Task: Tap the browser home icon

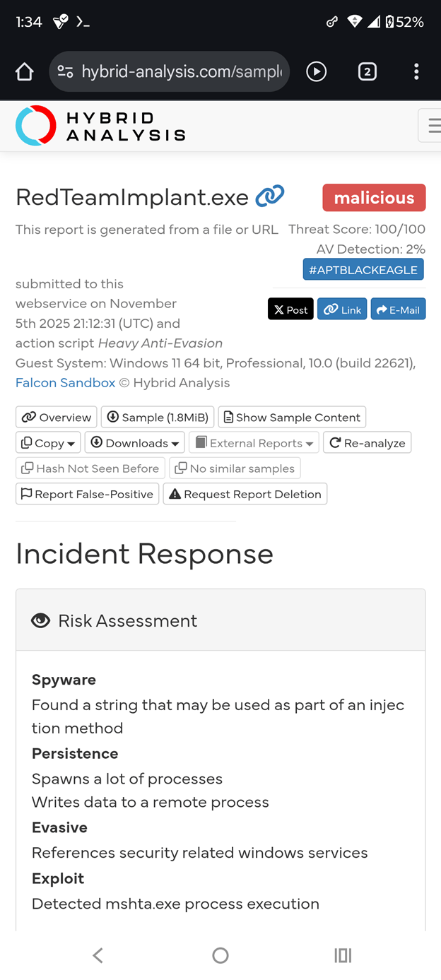Action: click(25, 71)
